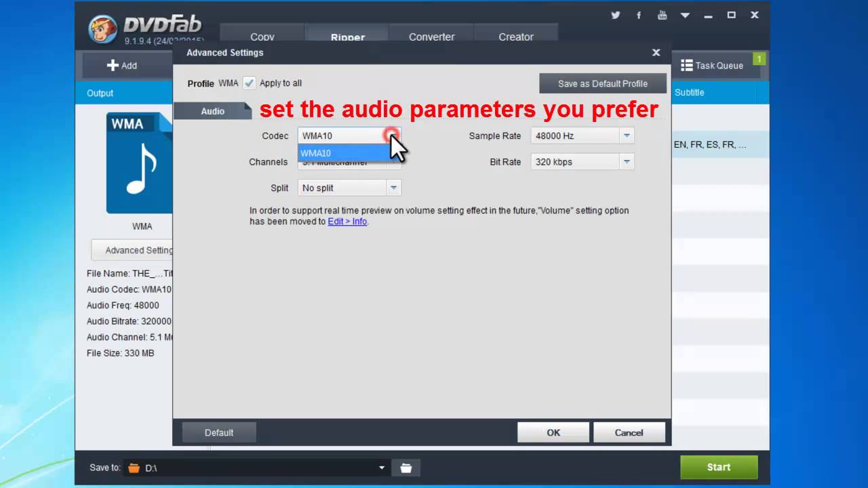Open DVDFab Twitter page icon
Screen dimensions: 868x488
(616, 15)
